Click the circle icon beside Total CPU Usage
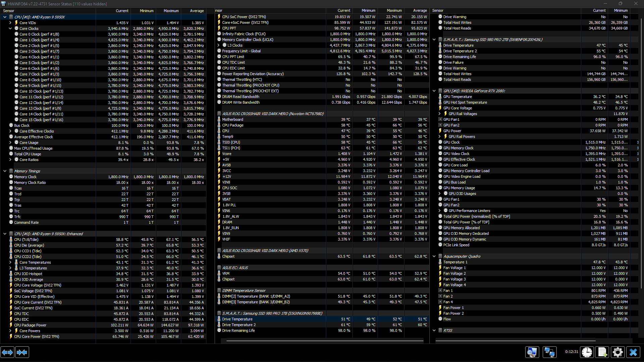The width and height of the screenshot is (644, 362). click(x=11, y=154)
